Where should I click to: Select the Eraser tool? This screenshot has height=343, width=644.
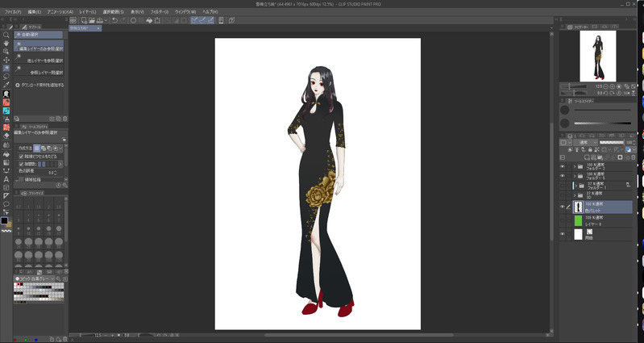(x=6, y=136)
